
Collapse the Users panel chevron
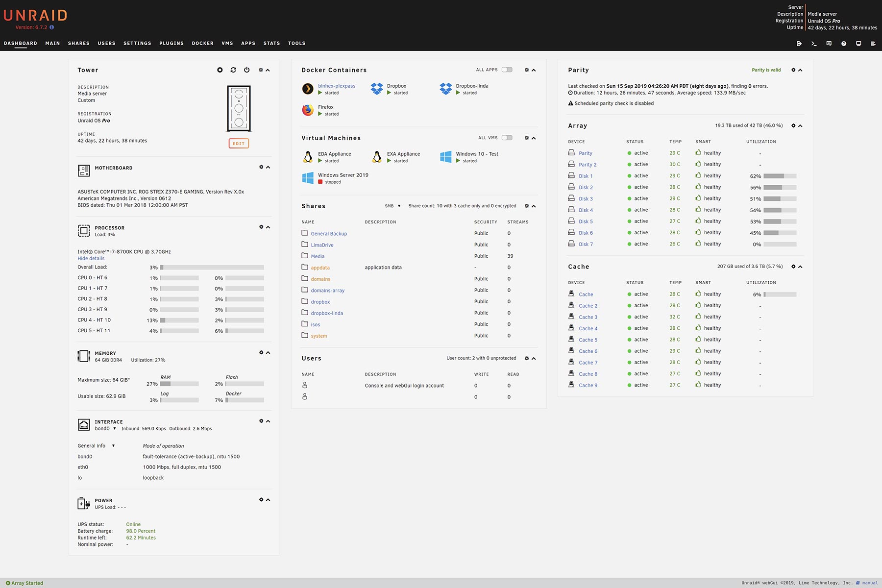point(534,358)
